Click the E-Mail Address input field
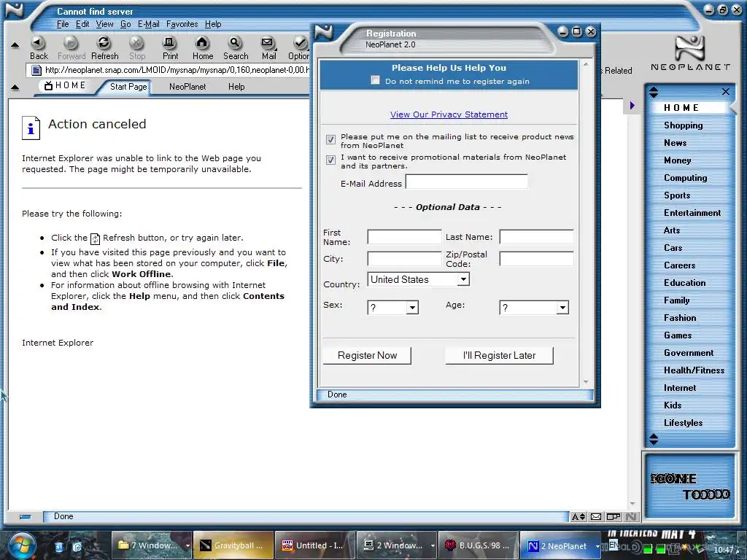 [x=466, y=182]
